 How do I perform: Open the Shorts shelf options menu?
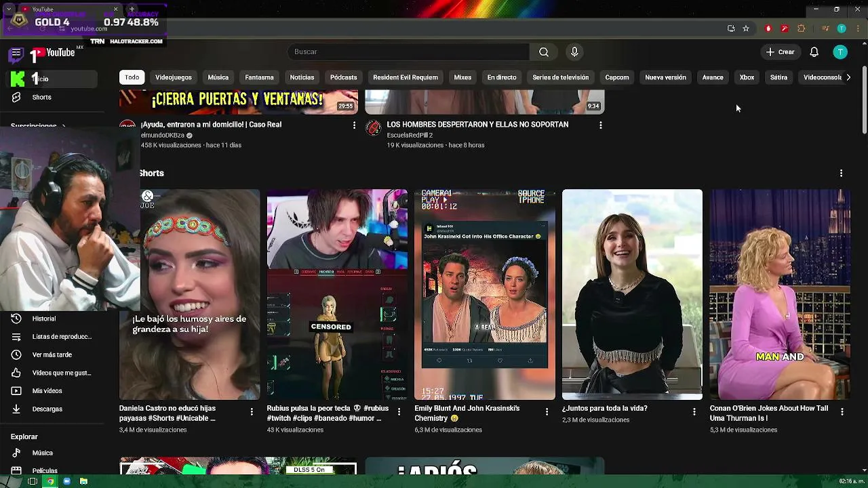[841, 174]
